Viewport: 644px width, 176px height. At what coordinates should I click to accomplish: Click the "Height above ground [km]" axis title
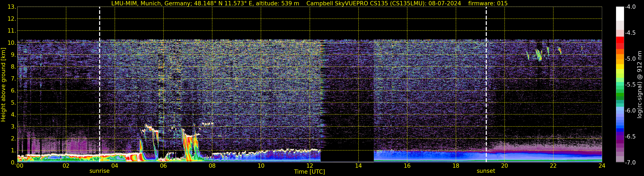3,85
